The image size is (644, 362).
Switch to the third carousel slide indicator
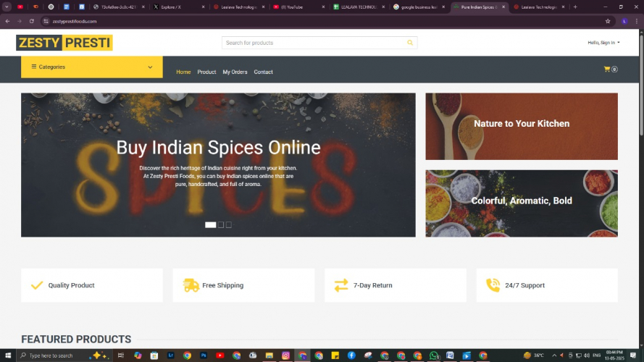click(x=229, y=225)
